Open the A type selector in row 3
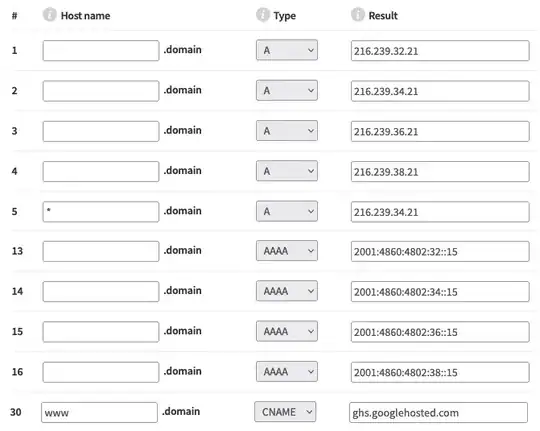 (287, 131)
